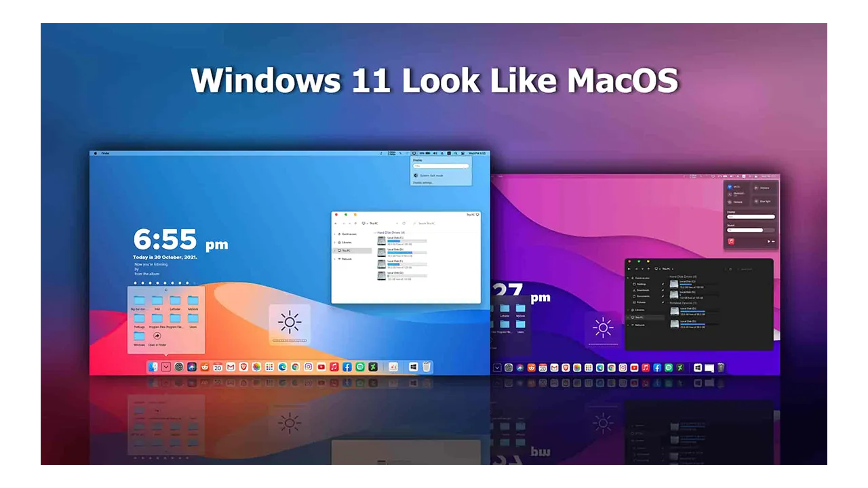Screen dimensions: 868x488
Task: Click clock in light desktop menu bar
Action: coord(477,153)
